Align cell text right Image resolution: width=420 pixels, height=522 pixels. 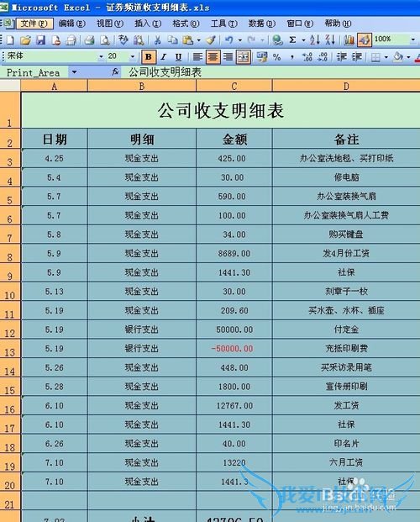click(x=228, y=57)
